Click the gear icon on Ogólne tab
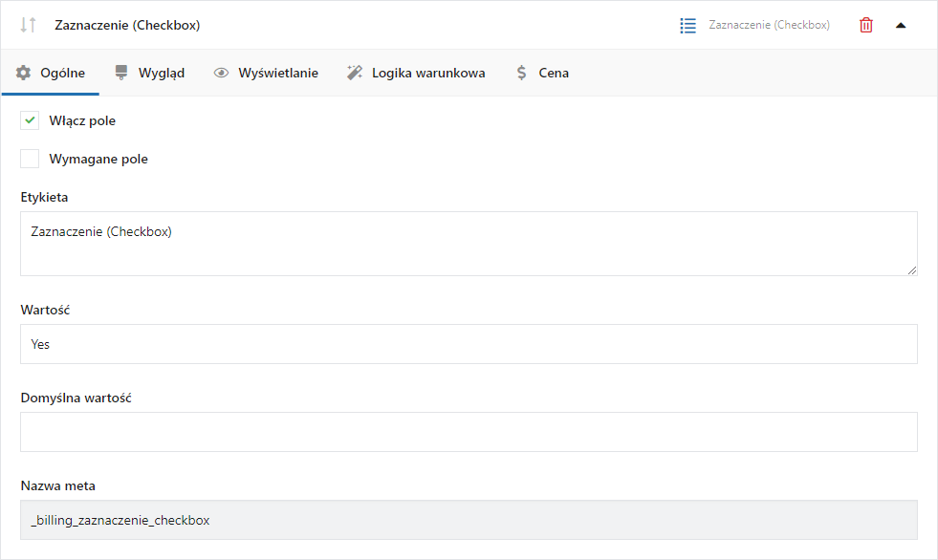This screenshot has width=938, height=560. (23, 73)
